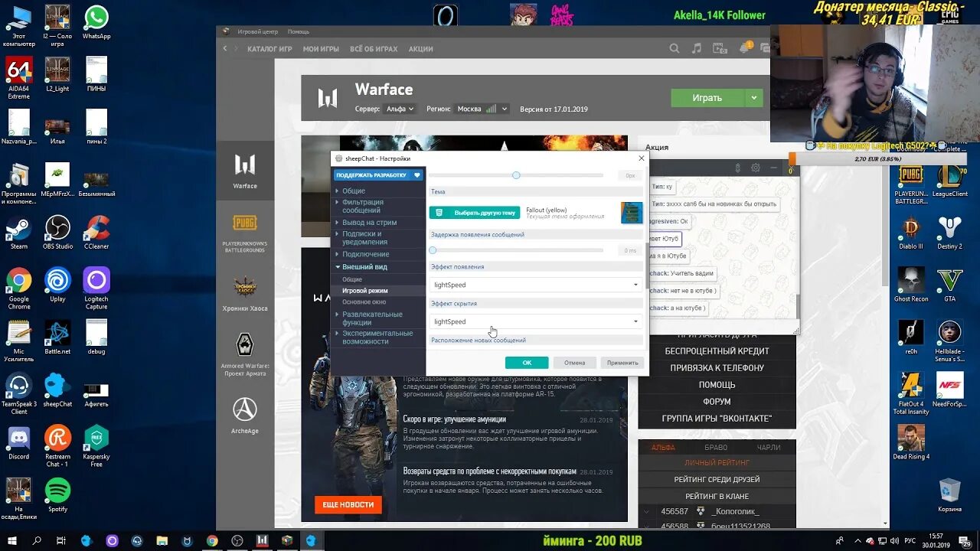
Task: Open КАТАЛОГ ИГР tab
Action: [x=270, y=49]
